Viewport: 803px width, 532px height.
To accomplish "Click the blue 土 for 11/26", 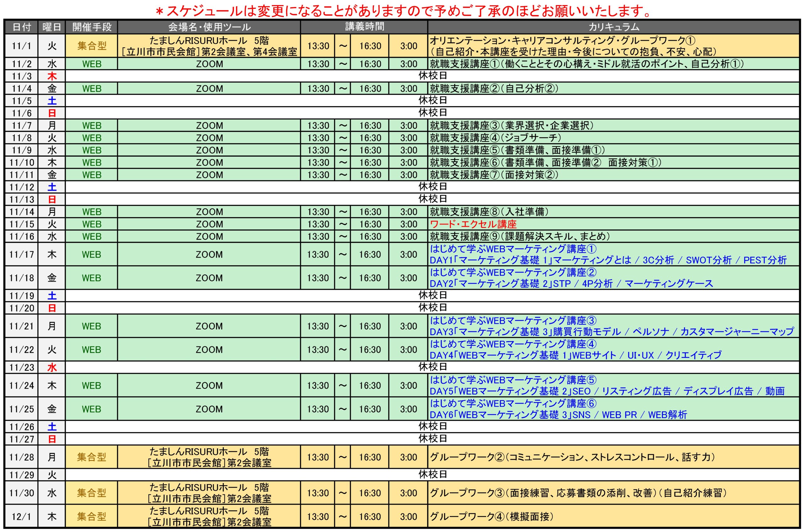I will coord(51,427).
